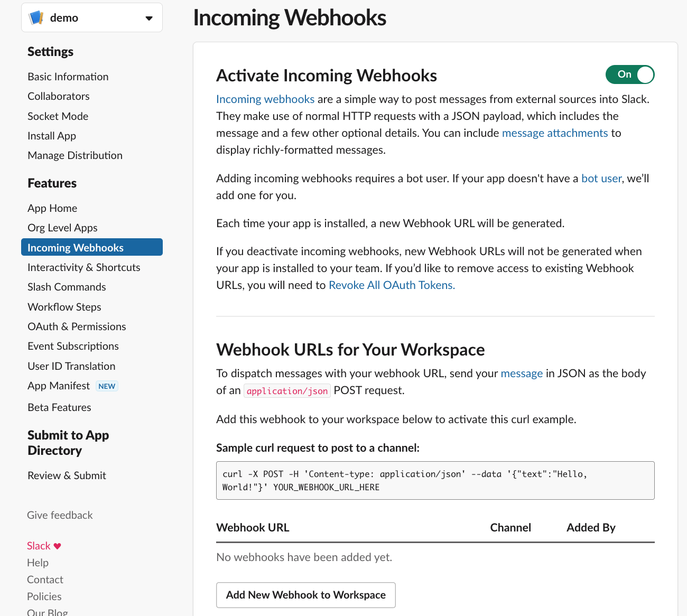The height and width of the screenshot is (616, 687).
Task: Open the Basic Information settings page
Action: point(68,77)
